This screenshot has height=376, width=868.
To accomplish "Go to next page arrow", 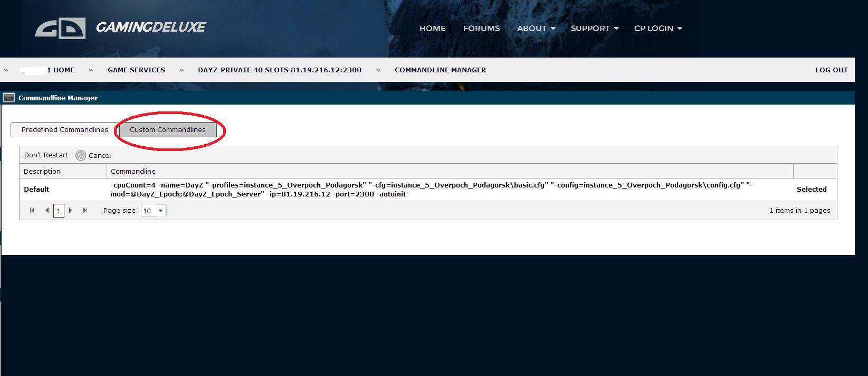I will pyautogui.click(x=71, y=210).
